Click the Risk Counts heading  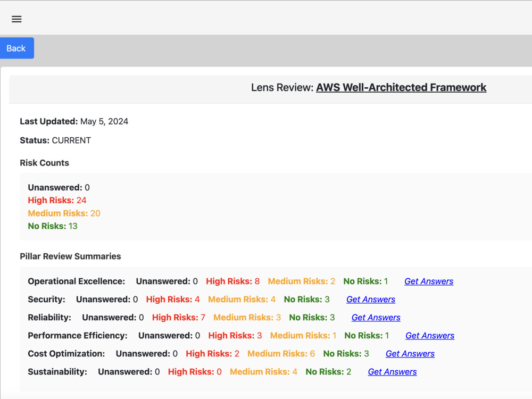(x=44, y=163)
